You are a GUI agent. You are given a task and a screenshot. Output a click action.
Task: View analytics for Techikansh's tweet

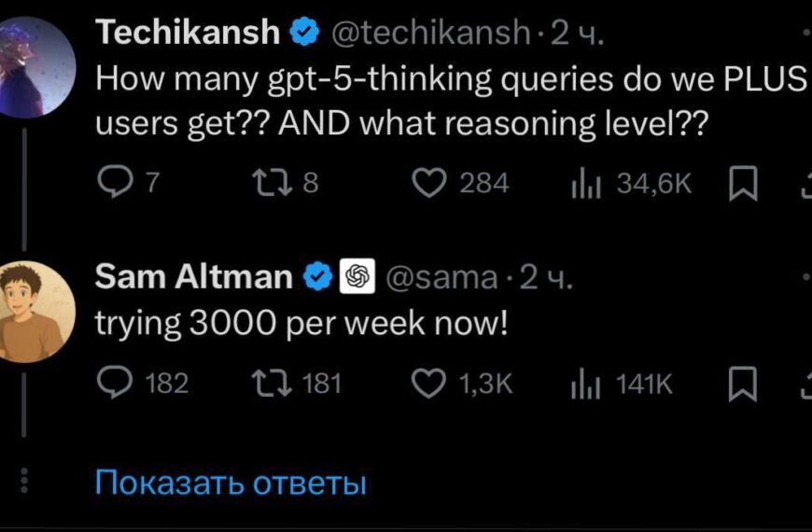(x=584, y=184)
